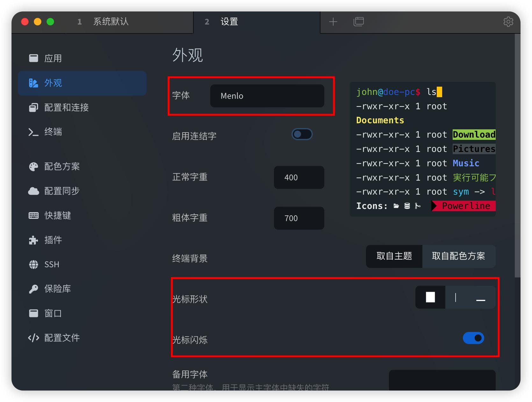This screenshot has width=532, height=402.
Task: Enable the 启用连结字 ligatures toggle
Action: click(302, 134)
